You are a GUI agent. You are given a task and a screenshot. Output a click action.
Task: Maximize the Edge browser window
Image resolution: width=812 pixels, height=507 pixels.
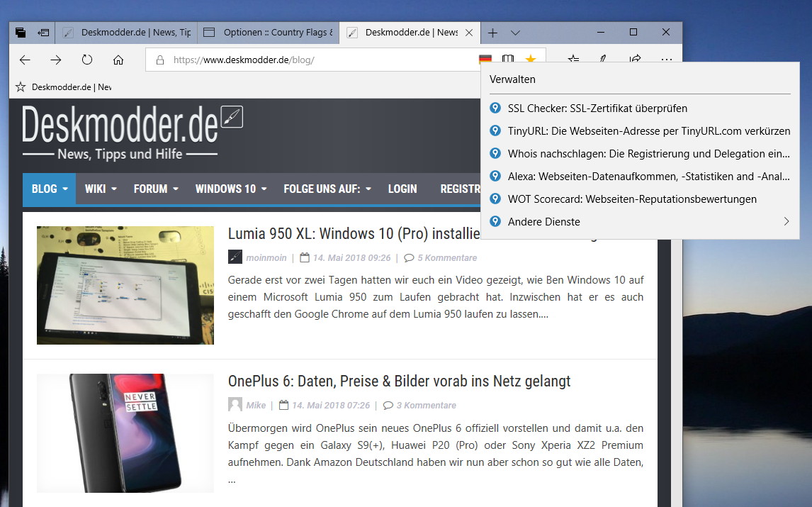click(633, 32)
